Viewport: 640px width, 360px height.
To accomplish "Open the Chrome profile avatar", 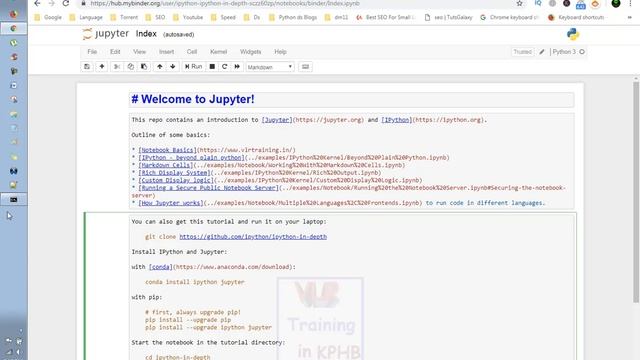I will point(616,3).
